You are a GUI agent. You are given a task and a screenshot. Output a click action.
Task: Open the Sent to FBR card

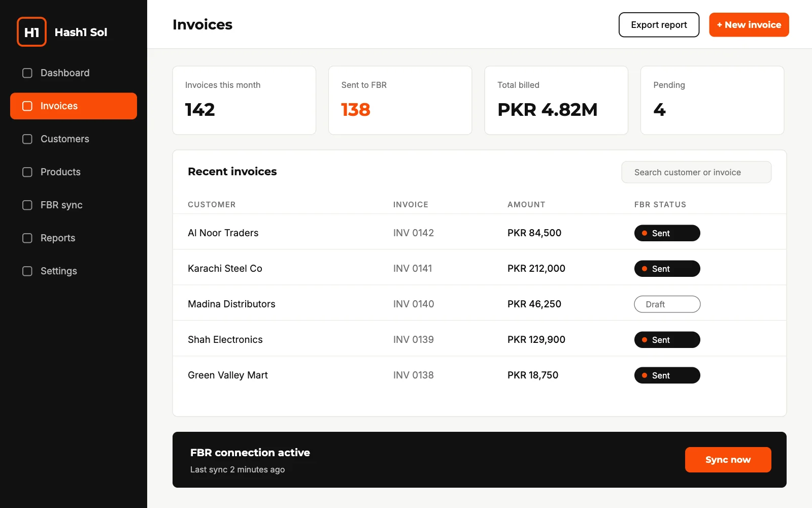coord(400,100)
